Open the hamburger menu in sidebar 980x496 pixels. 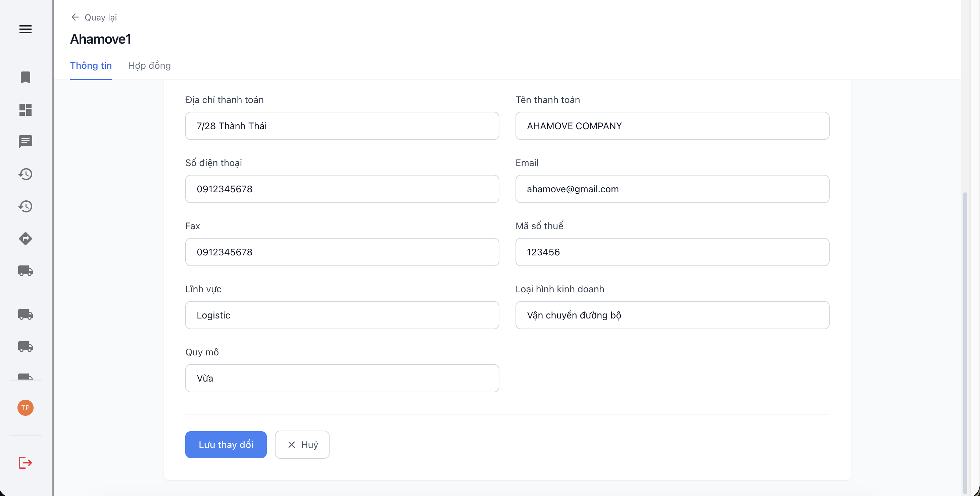(x=26, y=29)
